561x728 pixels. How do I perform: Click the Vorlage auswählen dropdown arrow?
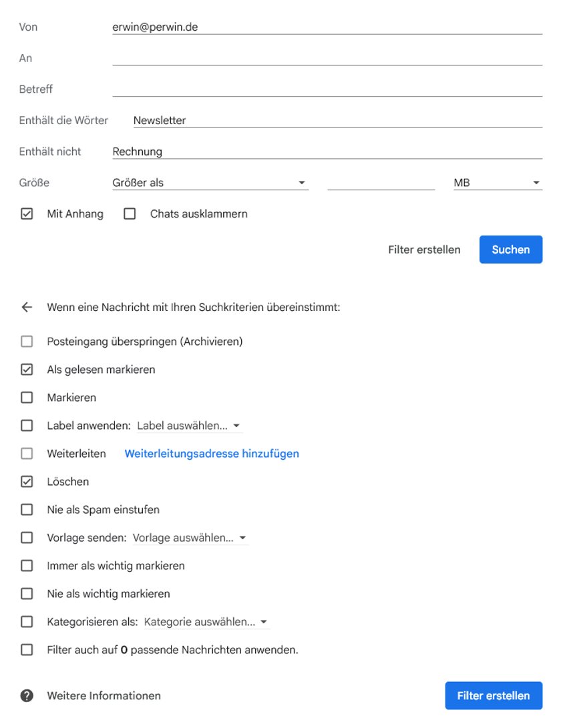[242, 537]
